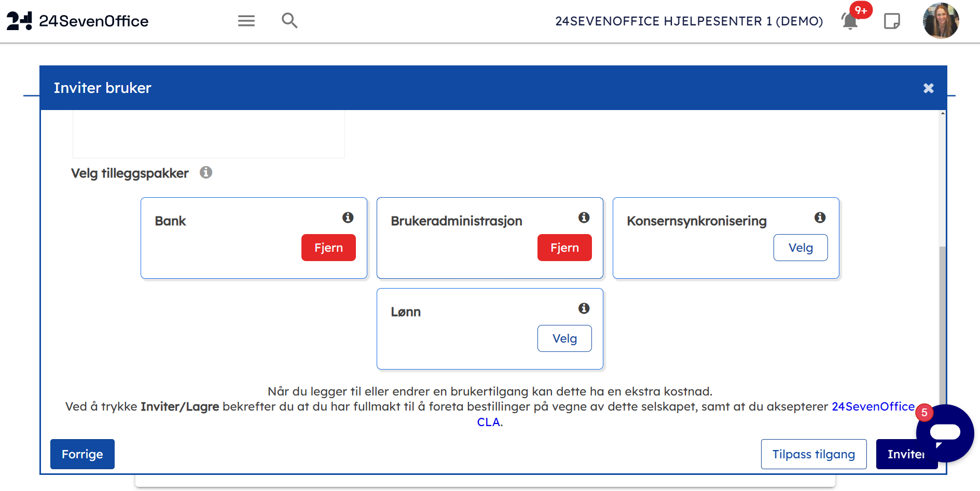980x491 pixels.
Task: Remove Brukeradministrasjon add-on with Fjern
Action: pos(564,248)
